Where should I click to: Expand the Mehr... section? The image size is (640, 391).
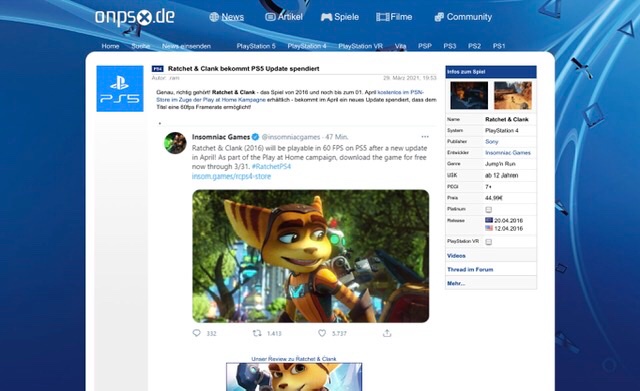(x=456, y=283)
